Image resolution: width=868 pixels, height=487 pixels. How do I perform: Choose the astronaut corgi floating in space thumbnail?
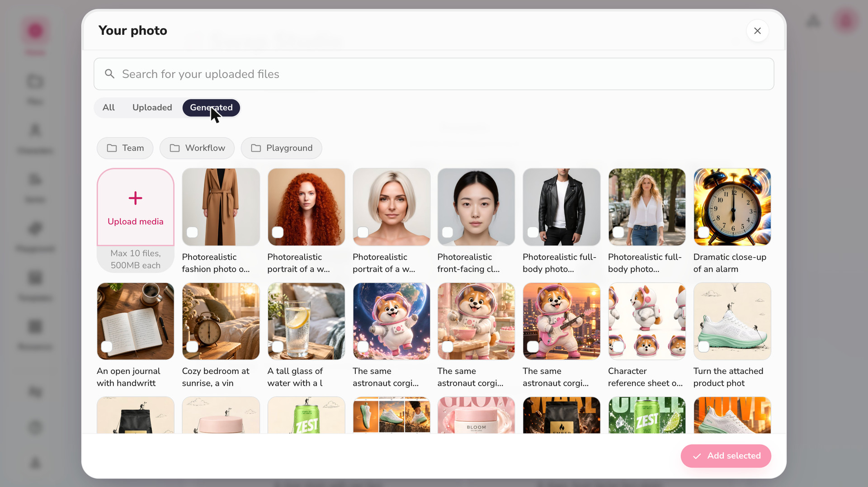(x=392, y=322)
